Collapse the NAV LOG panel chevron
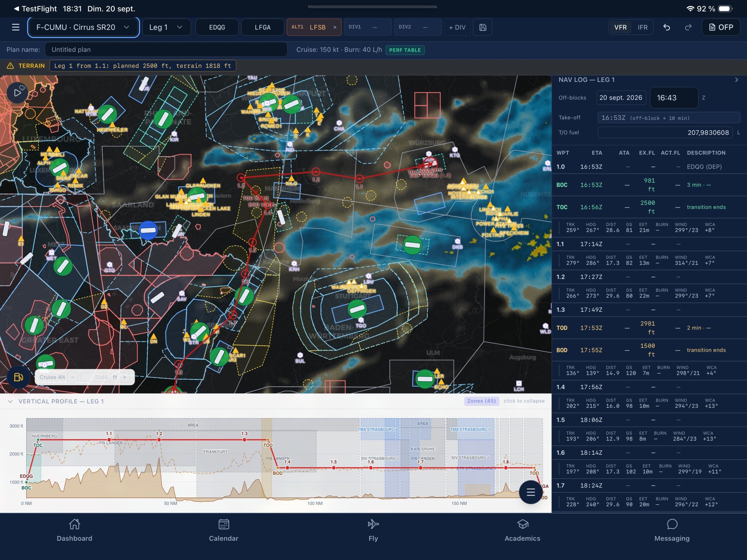This screenshot has height=560, width=747. 736,80
